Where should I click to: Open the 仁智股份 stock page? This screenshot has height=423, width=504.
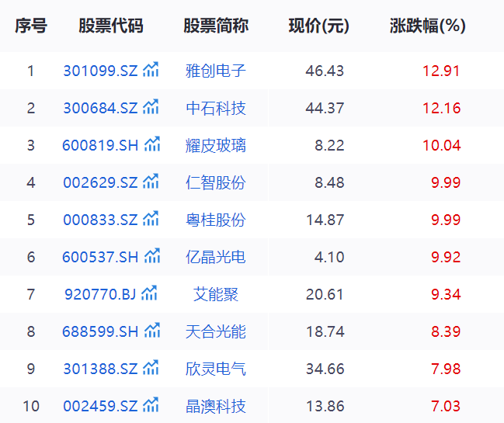coord(216,182)
